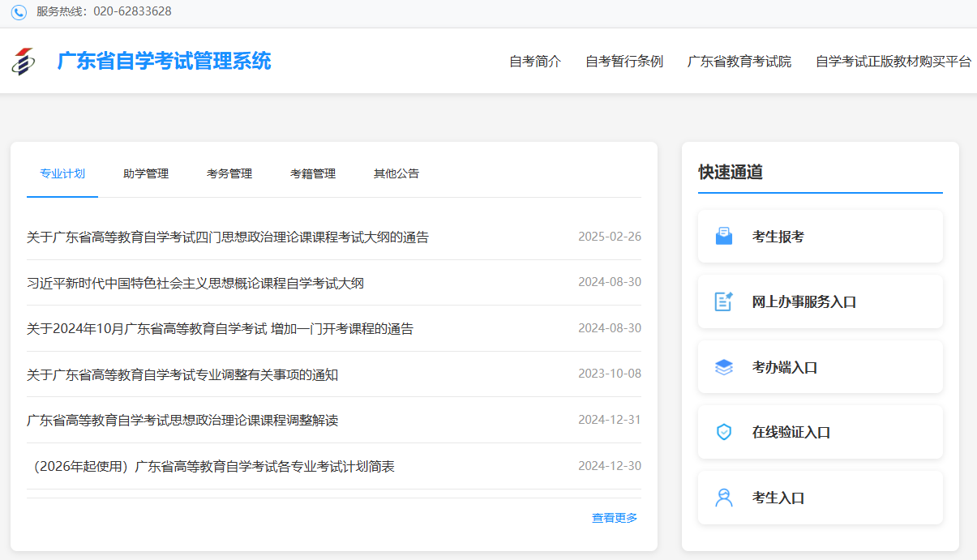The width and height of the screenshot is (977, 560).
Task: Open the 习近平新时代中国特色社会主义思想概论 syllabus notice
Action: 195,283
